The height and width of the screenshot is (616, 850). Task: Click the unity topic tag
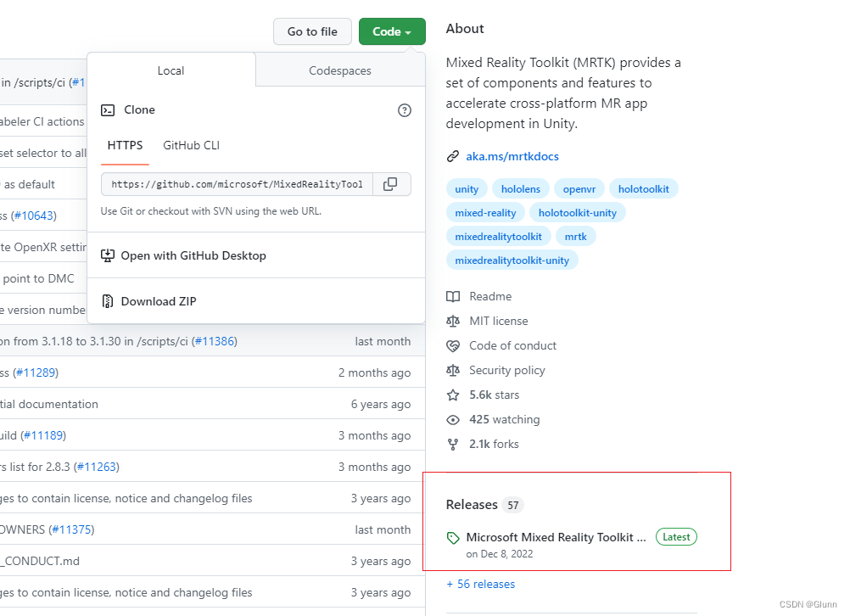pyautogui.click(x=467, y=189)
